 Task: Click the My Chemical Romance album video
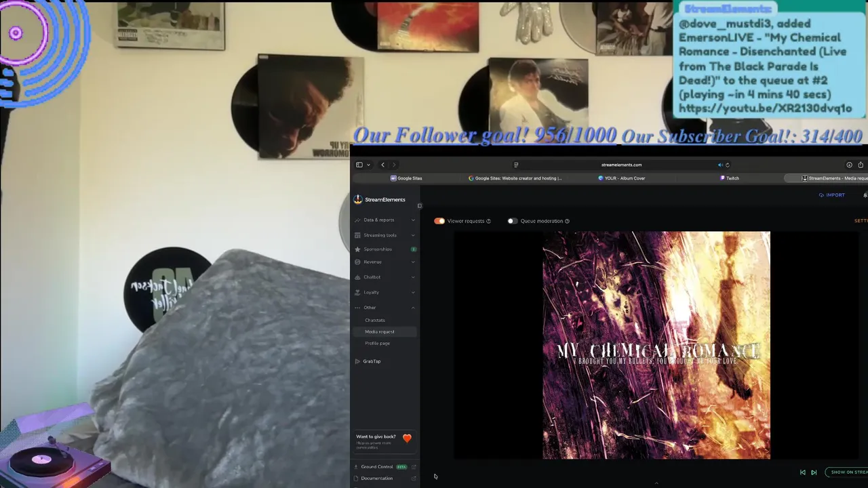pyautogui.click(x=656, y=346)
